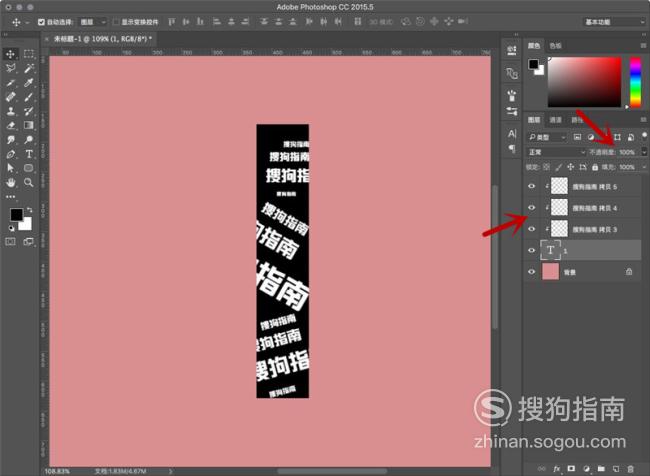Image resolution: width=650 pixels, height=476 pixels.
Task: Select the Magic Wand tool
Action: pos(29,68)
